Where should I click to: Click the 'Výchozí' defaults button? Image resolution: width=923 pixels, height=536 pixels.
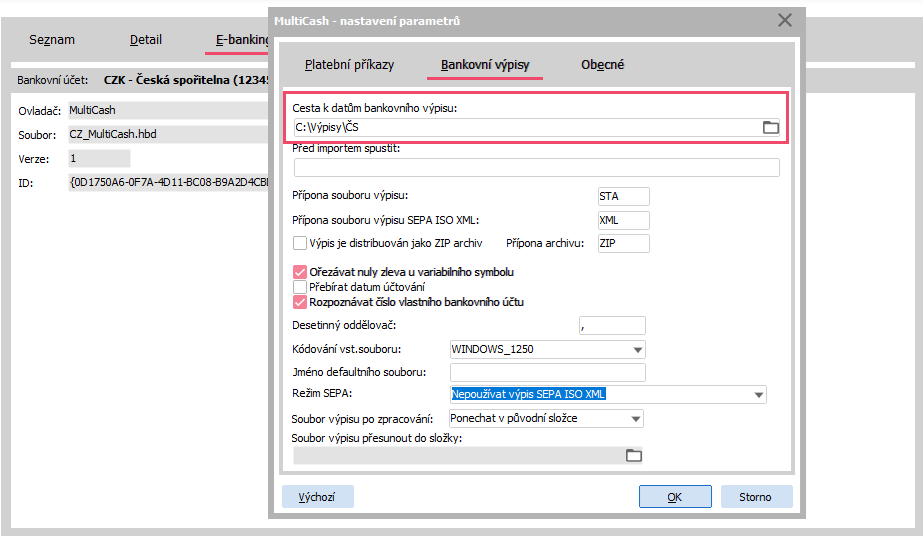(317, 497)
